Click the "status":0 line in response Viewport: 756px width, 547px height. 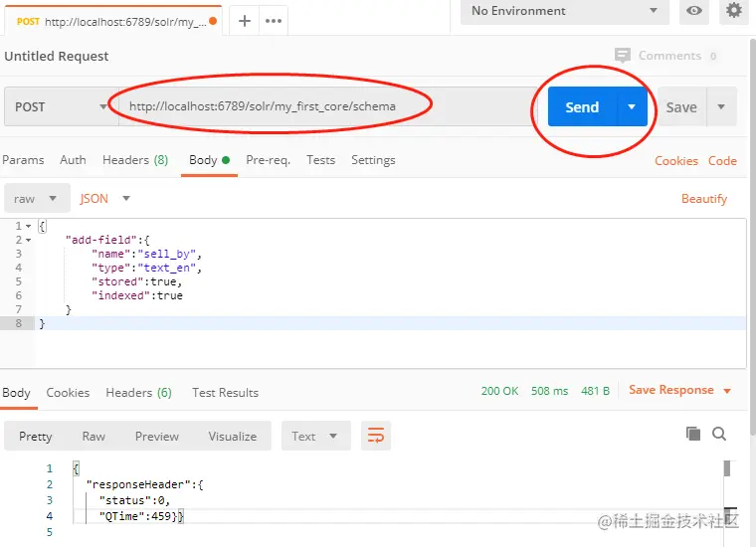tap(134, 500)
